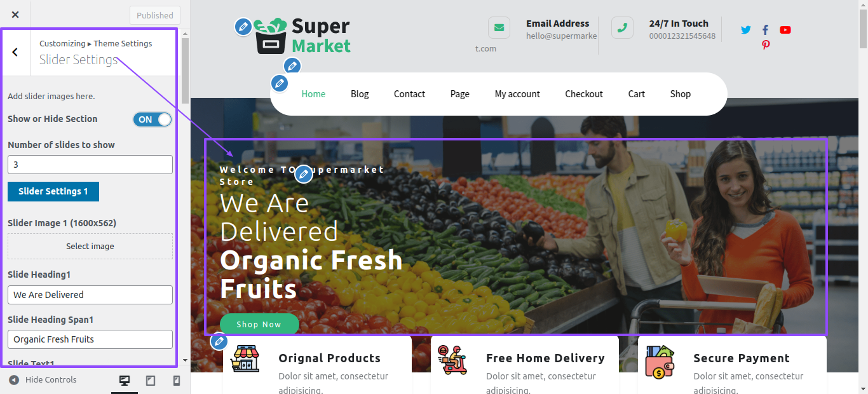
Task: Switch to mobile preview device icon
Action: (x=177, y=381)
